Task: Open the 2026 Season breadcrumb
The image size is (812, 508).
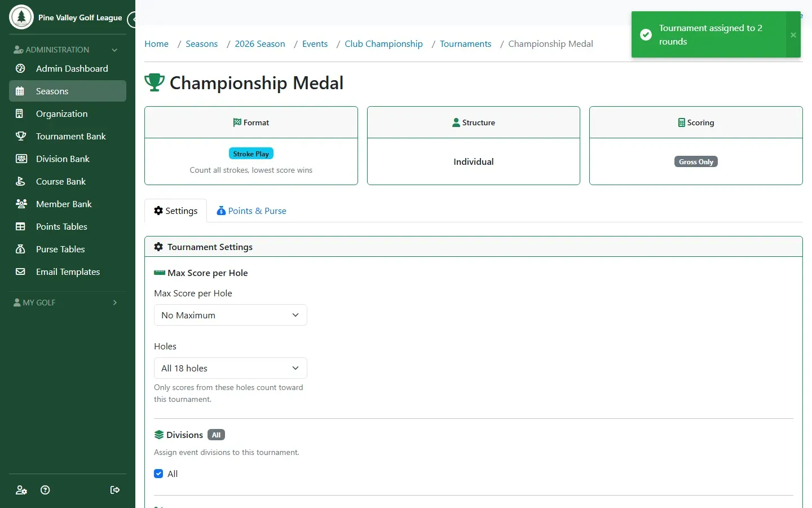Action: [x=260, y=43]
